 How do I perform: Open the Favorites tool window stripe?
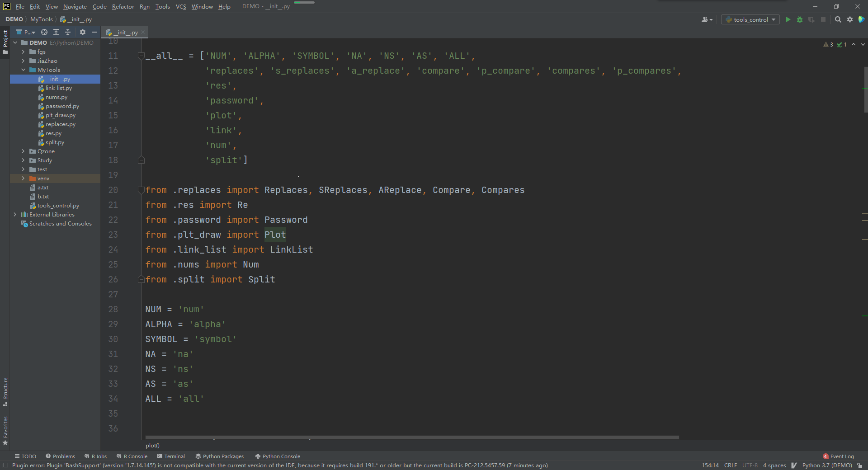click(5, 431)
